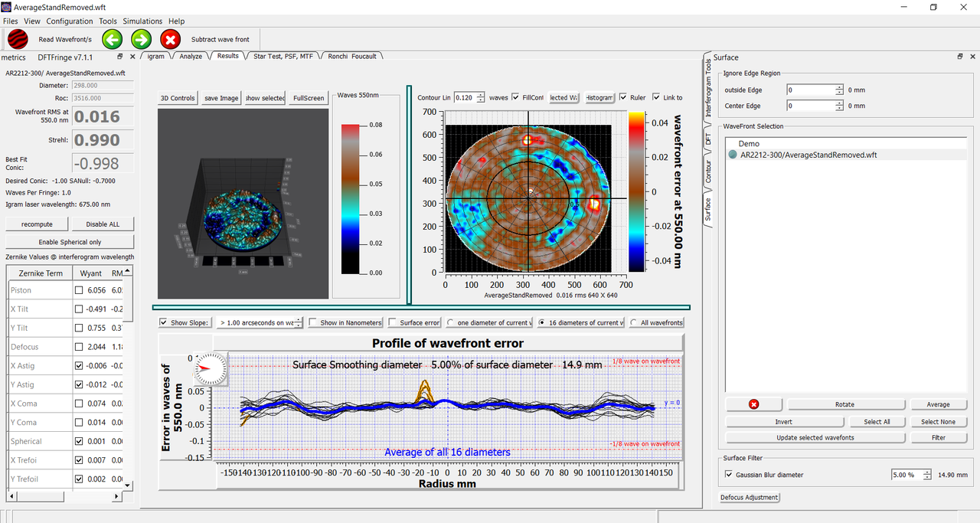Increase the Contour Lin value with spinner
The height and width of the screenshot is (523, 980).
pyautogui.click(x=482, y=95)
